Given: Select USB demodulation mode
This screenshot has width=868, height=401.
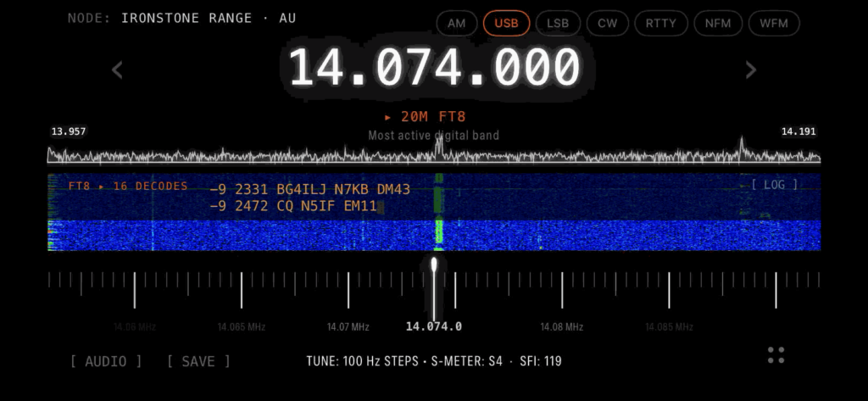Looking at the screenshot, I should (507, 23).
